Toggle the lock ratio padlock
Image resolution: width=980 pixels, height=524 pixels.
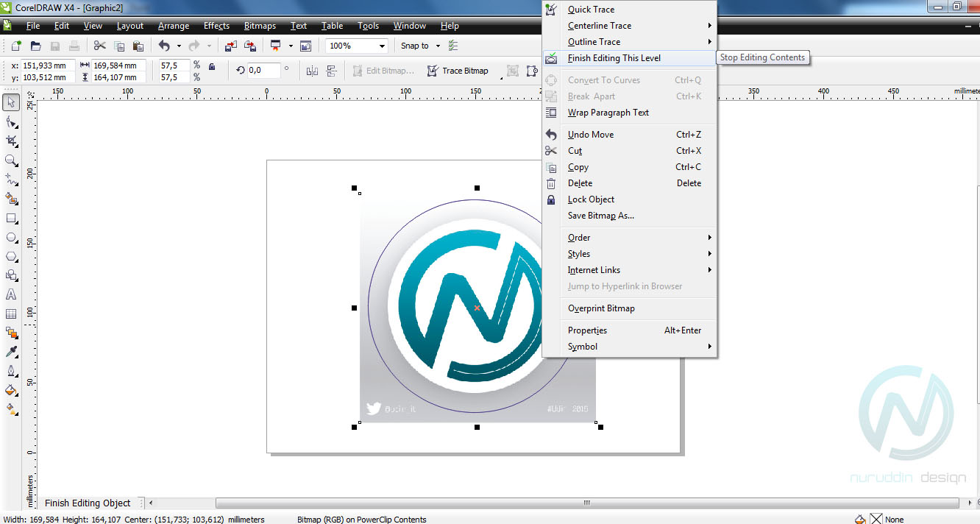coord(212,66)
